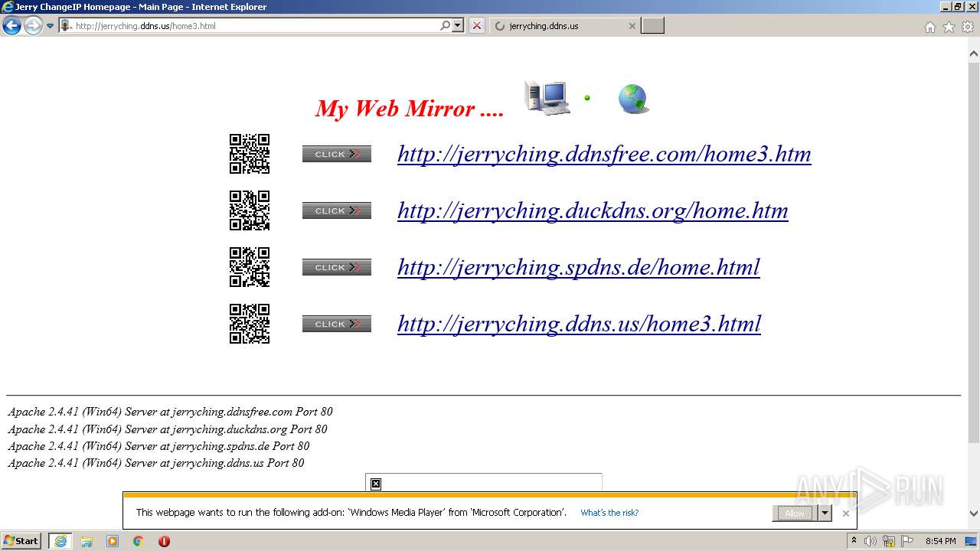Click the CLICK button for spdns.de
The image size is (980, 551).
[x=337, y=267]
